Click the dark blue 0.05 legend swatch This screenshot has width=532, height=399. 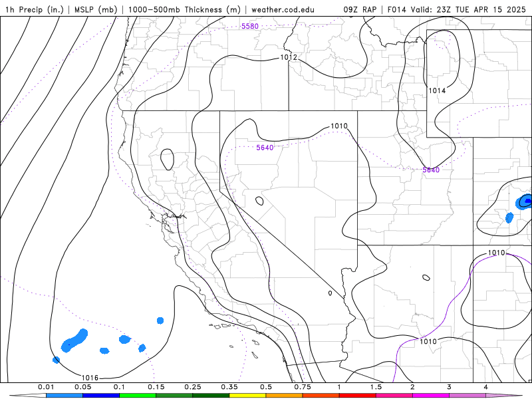[101, 396]
